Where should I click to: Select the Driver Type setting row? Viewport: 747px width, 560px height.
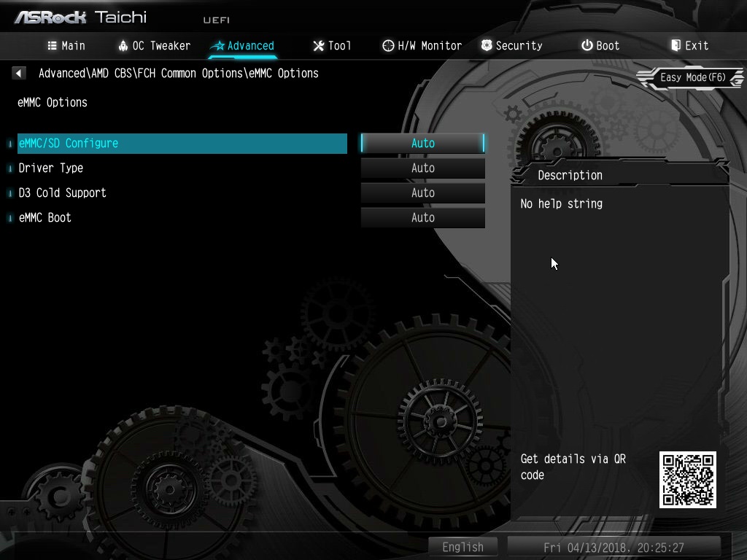182,168
